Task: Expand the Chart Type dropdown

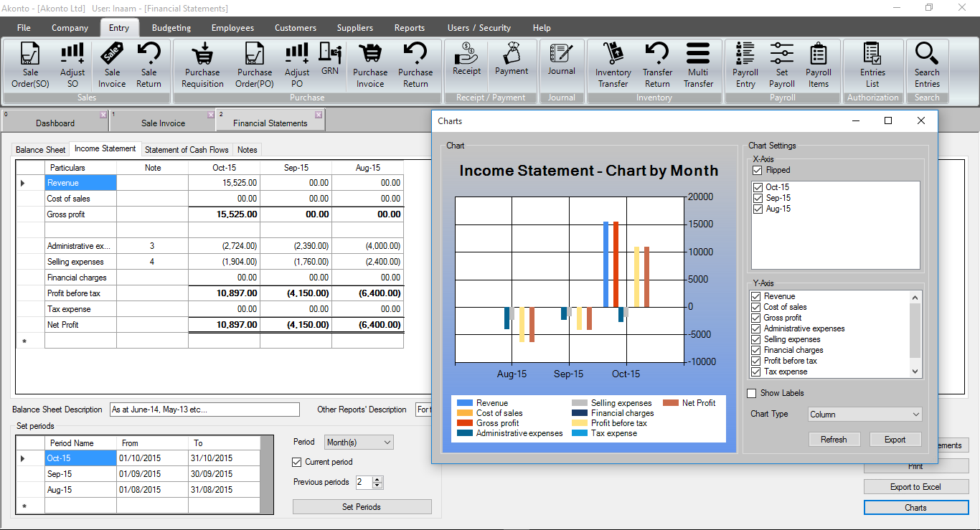Action: (x=864, y=415)
